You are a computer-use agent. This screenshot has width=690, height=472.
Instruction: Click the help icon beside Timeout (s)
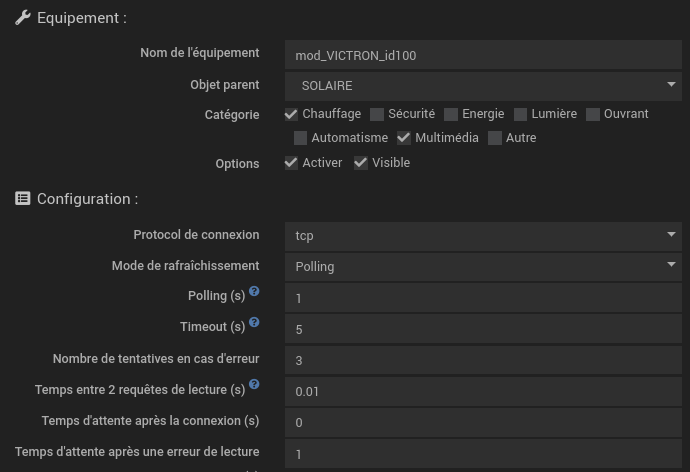pyautogui.click(x=254, y=323)
